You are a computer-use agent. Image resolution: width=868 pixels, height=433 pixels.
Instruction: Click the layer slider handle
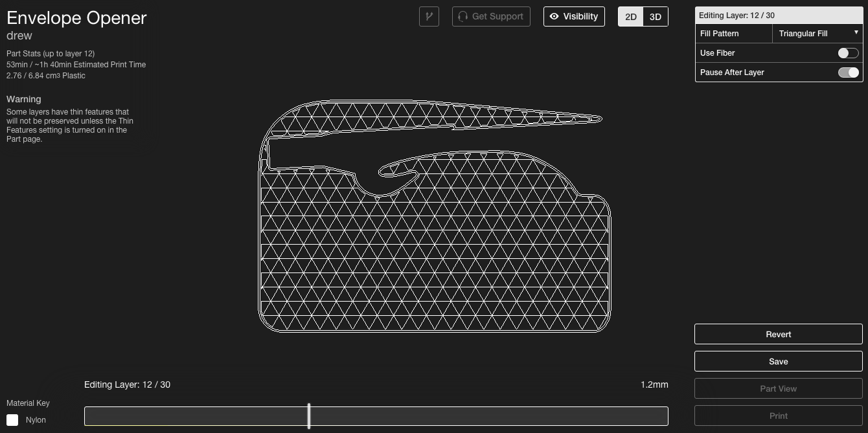click(x=309, y=416)
